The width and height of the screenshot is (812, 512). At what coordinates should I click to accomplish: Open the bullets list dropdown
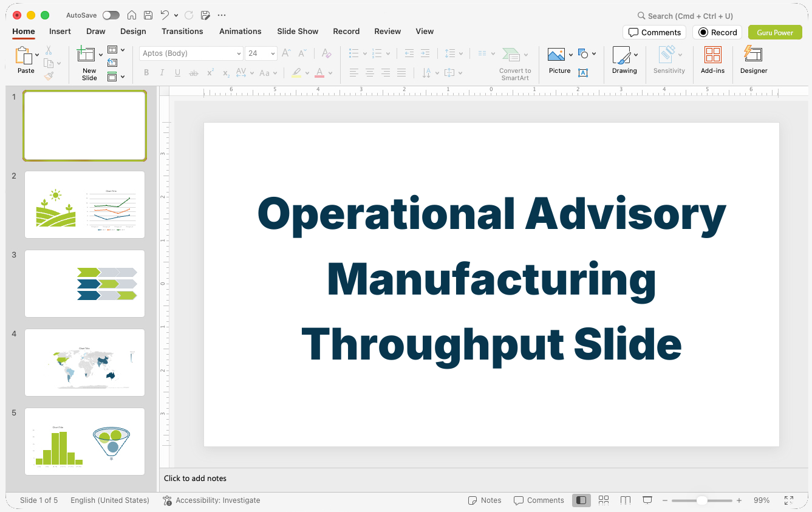(365, 53)
